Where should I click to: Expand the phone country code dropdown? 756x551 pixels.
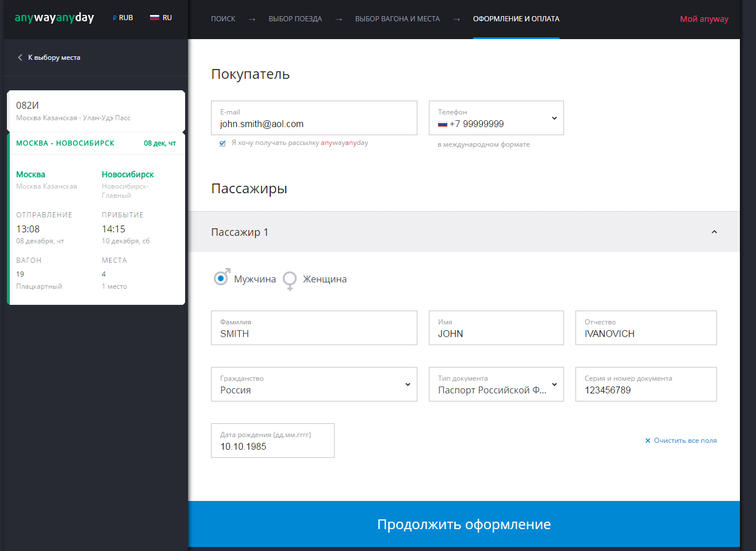(x=554, y=118)
